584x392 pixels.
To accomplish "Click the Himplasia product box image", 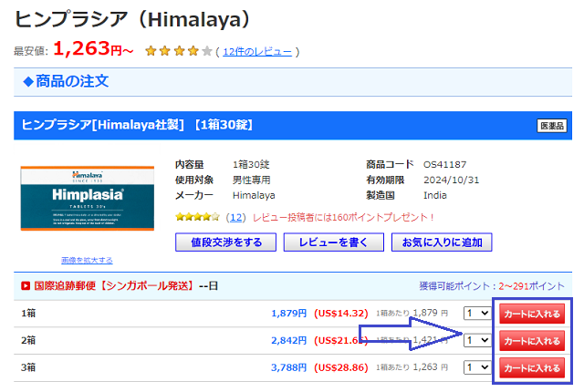I will click(88, 198).
